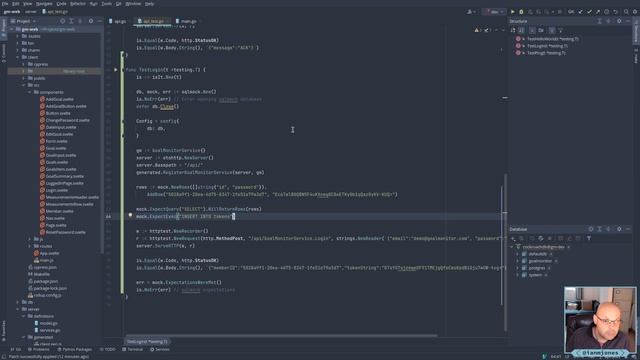Viewport: 640px width, 360px height.
Task: Click the warning triangle inspection indicator
Action: click(476, 30)
